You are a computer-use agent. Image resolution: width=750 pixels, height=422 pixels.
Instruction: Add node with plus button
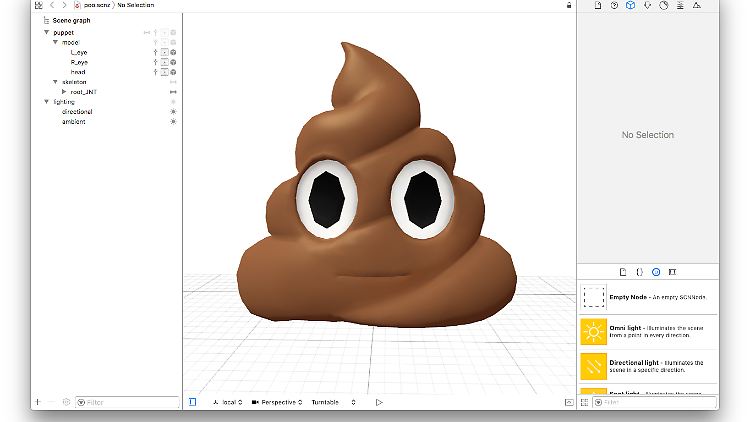38,402
